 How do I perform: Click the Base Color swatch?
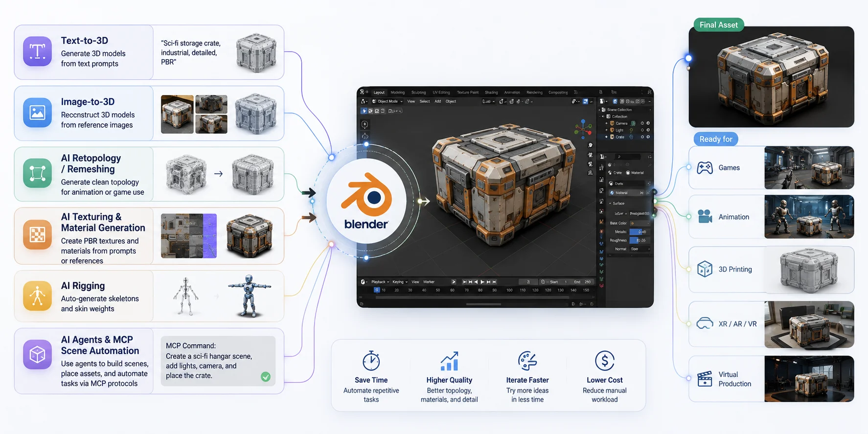640,223
